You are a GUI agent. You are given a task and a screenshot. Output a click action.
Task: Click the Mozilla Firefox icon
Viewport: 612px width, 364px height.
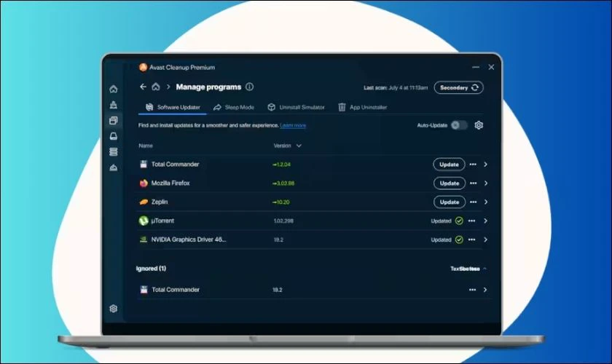144,183
